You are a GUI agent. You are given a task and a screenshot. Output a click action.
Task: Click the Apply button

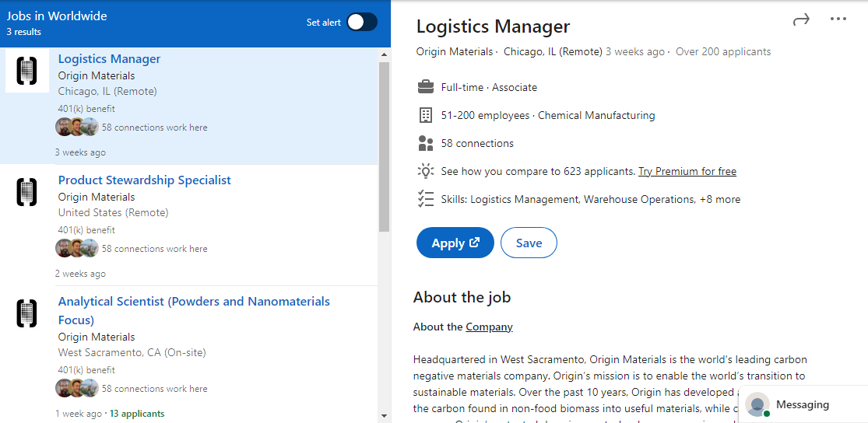455,243
